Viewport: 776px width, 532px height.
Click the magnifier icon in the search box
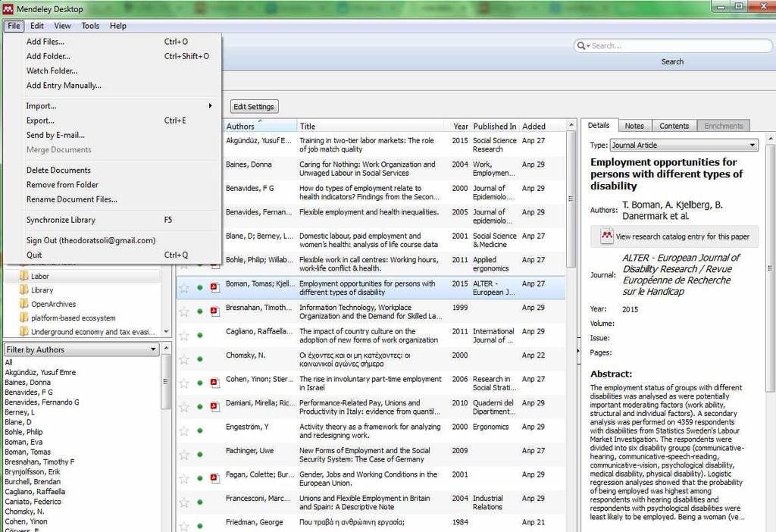click(580, 45)
